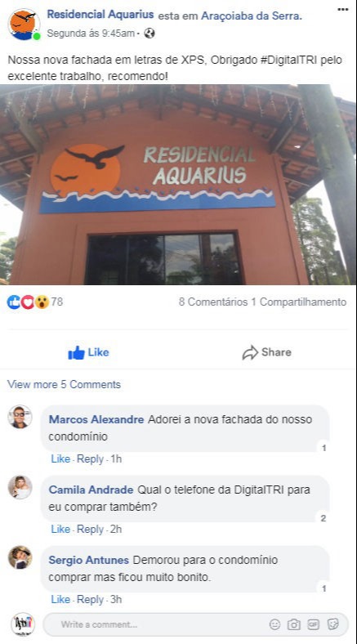Screen dimensions: 357x644
Task: Click the wow reaction emoji icon
Action: 42,302
